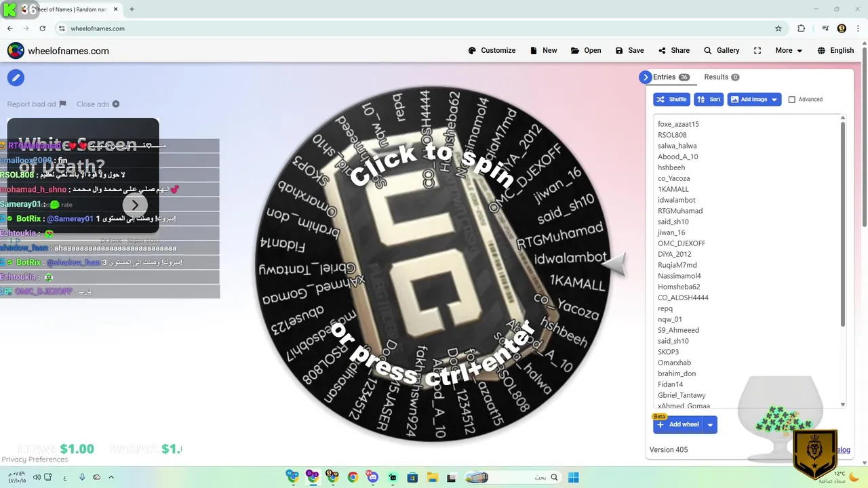Open a new browser tab
868x488 pixels.
132,9
